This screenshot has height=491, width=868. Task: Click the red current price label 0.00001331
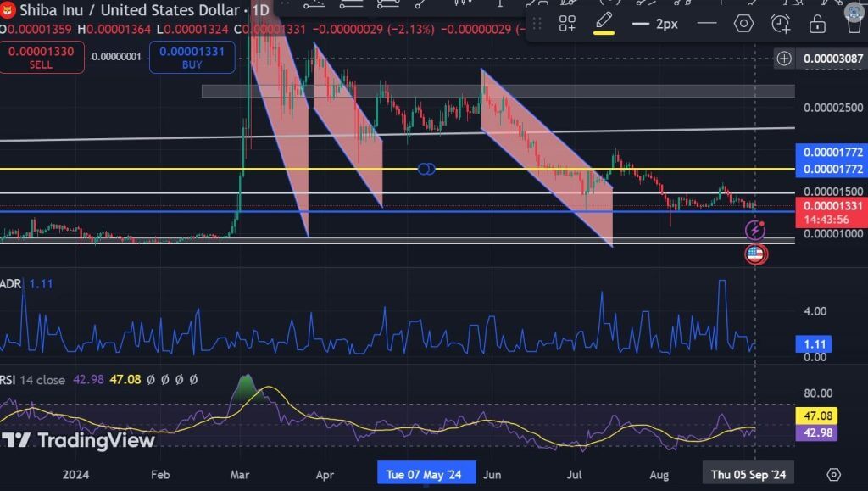(x=832, y=206)
